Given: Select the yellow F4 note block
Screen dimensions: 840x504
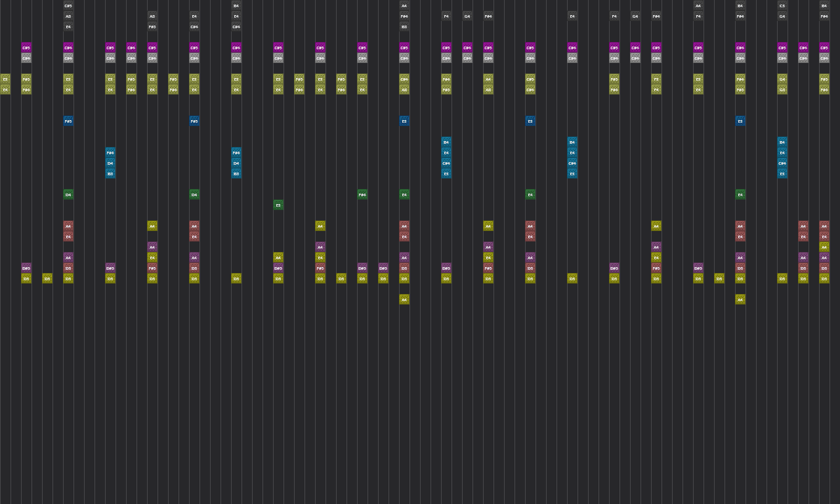Looking at the screenshot, I should coord(656,89).
